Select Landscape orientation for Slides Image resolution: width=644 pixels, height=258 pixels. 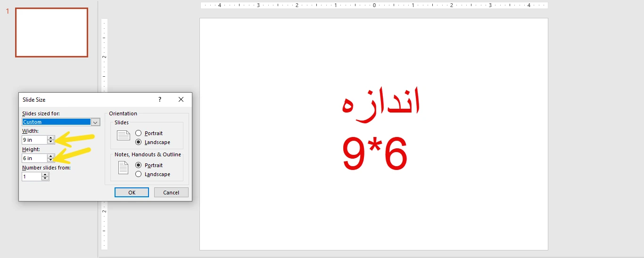(139, 142)
